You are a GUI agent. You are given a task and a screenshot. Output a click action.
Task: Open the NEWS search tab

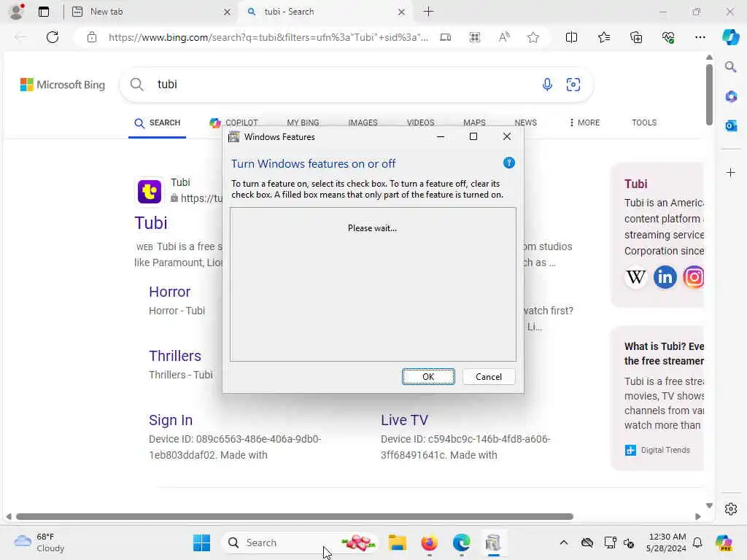point(525,122)
